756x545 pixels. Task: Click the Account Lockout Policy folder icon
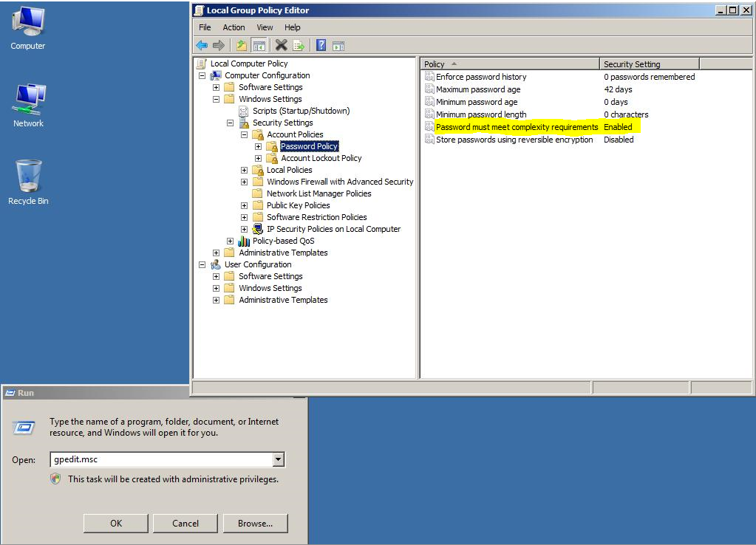point(273,158)
